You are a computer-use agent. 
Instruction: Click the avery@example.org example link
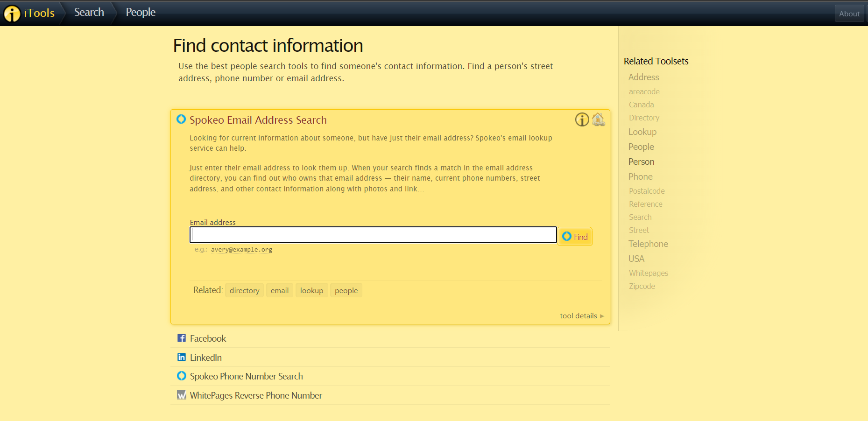coord(241,250)
